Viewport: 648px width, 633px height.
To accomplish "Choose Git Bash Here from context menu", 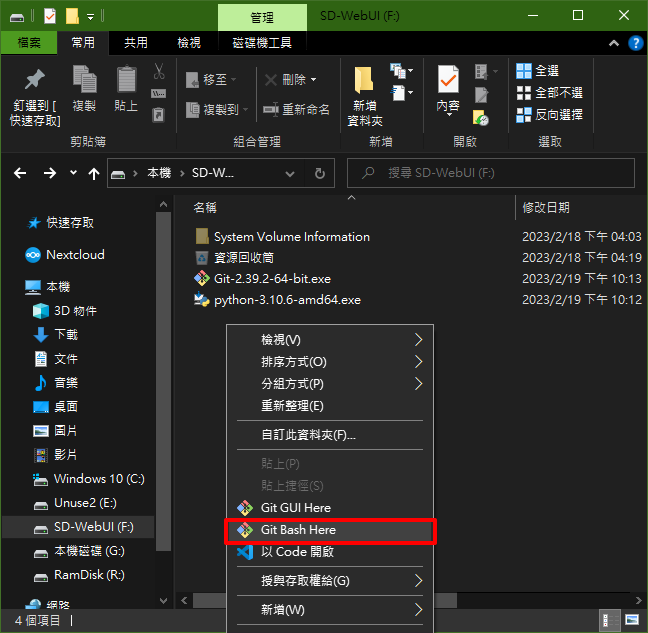I will 330,531.
